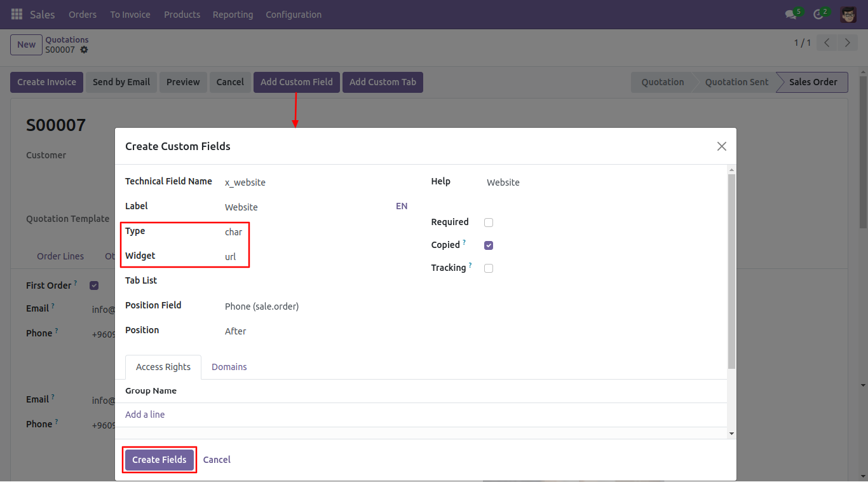The image size is (868, 482).
Task: Click the New button
Action: pyautogui.click(x=26, y=45)
